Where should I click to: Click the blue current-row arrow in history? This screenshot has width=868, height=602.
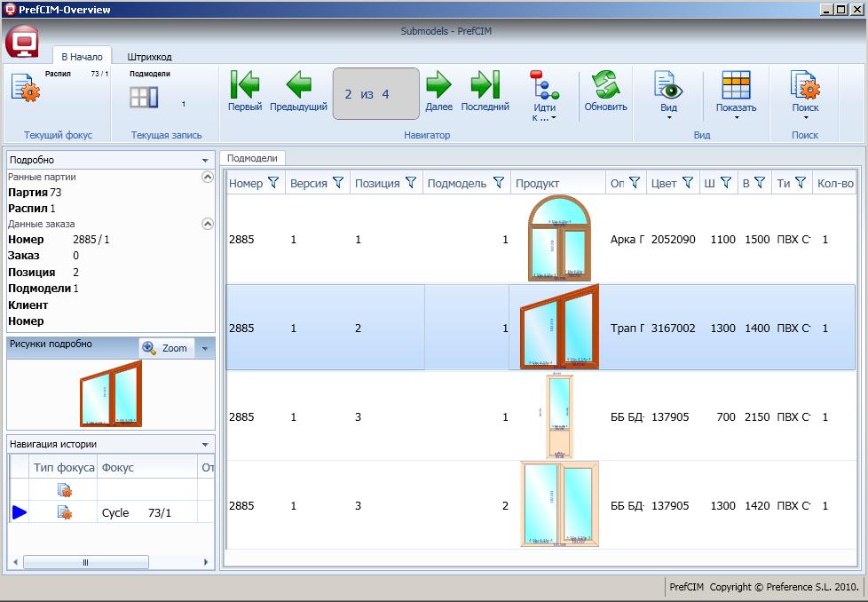click(20, 512)
